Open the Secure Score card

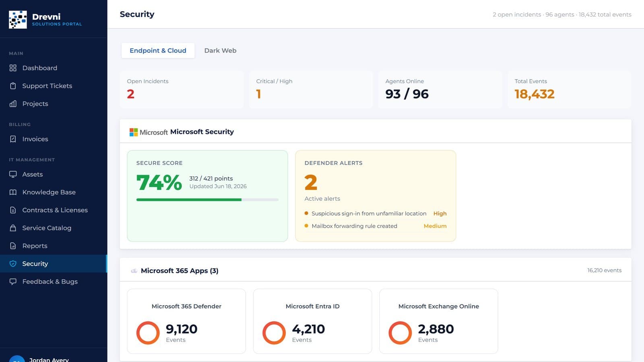(x=207, y=196)
